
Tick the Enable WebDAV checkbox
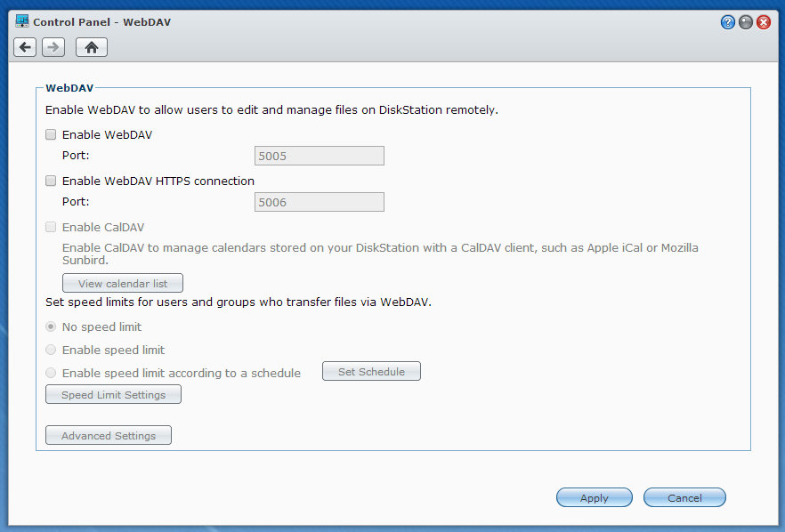tap(51, 134)
